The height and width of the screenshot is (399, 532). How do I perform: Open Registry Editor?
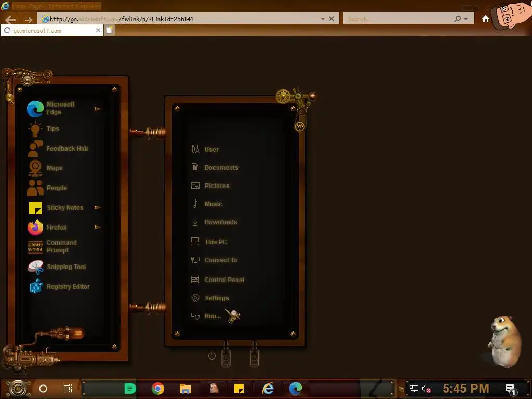[x=60, y=287]
